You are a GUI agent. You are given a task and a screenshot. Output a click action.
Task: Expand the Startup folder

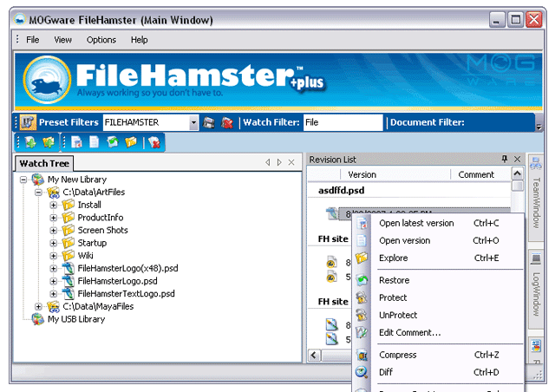point(54,244)
